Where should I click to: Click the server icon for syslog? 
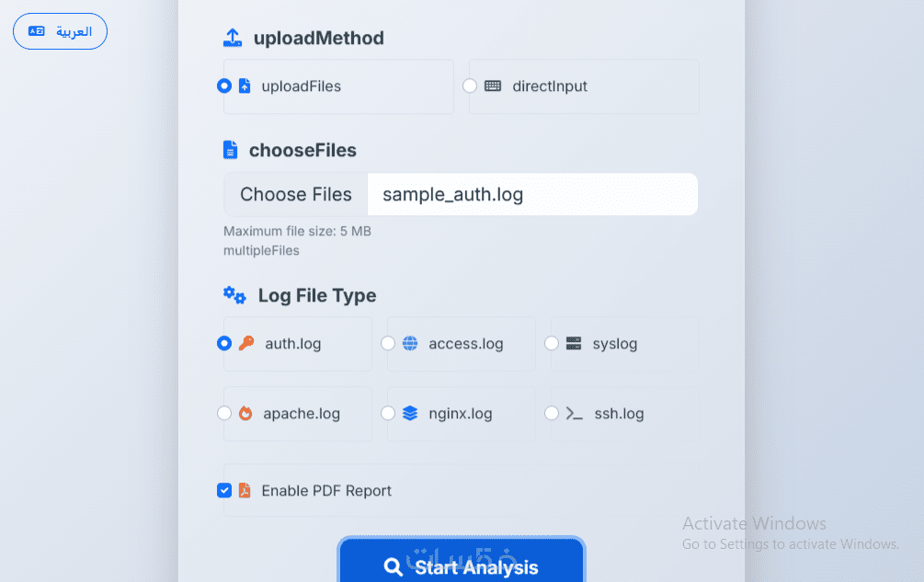[574, 344]
